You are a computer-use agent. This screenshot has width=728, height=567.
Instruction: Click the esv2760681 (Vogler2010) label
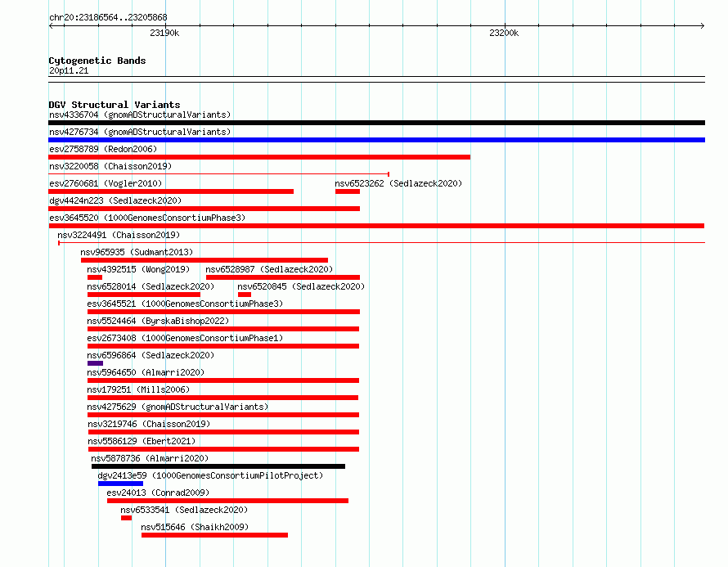coord(106,183)
